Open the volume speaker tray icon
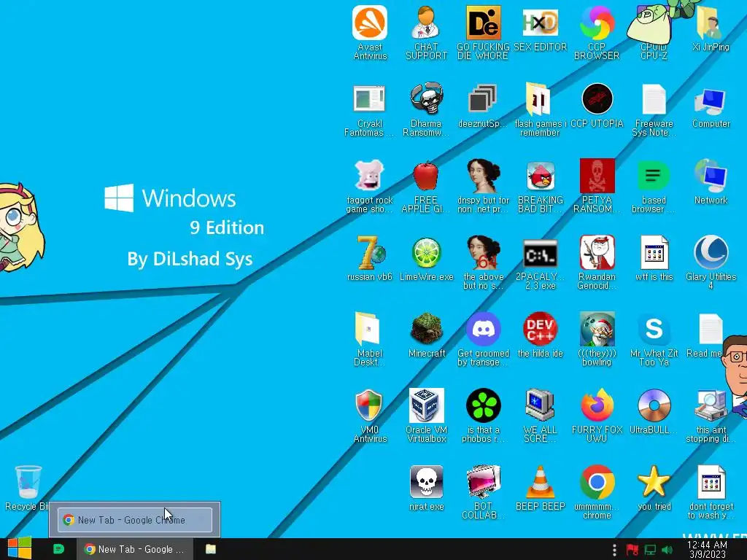 667,550
